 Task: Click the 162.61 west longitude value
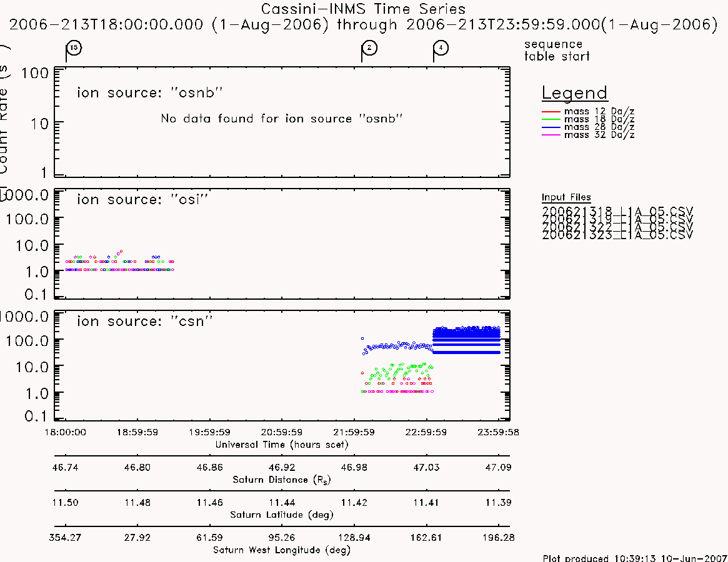tap(426, 538)
